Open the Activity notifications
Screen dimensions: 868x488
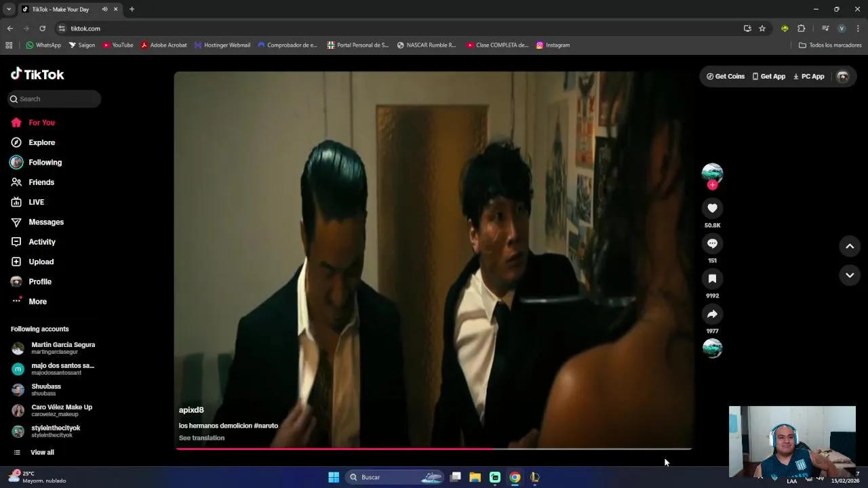click(33, 242)
